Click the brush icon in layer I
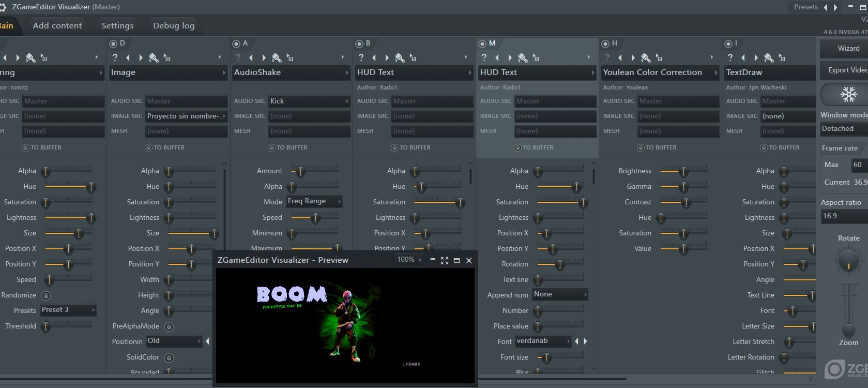This screenshot has width=868, height=388. [x=769, y=57]
